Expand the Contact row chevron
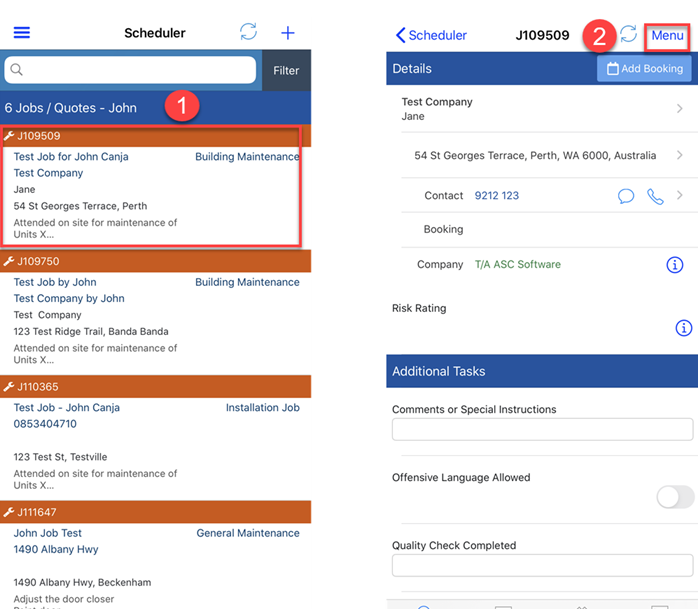The height and width of the screenshot is (615, 700). 680,196
